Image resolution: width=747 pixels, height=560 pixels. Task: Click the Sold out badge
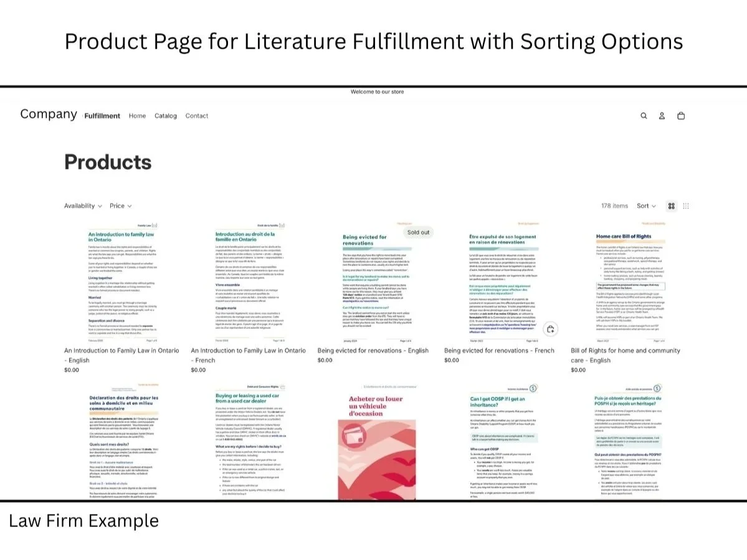click(x=418, y=232)
